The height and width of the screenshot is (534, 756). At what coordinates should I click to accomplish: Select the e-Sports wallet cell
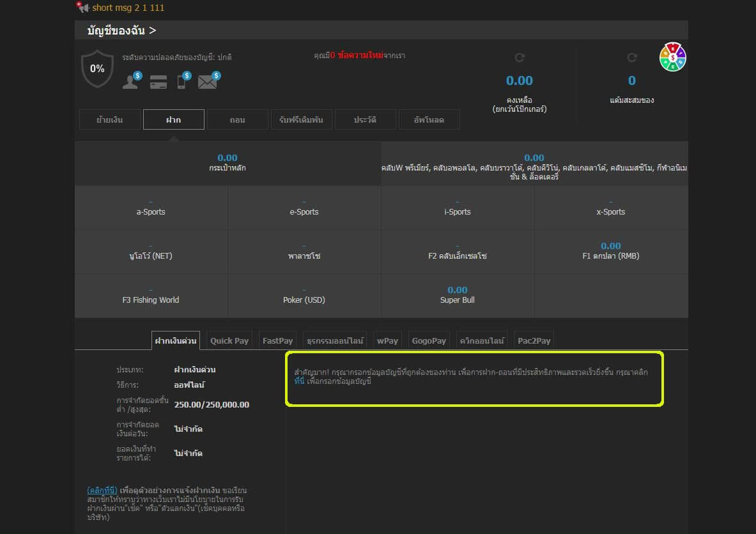pos(304,208)
